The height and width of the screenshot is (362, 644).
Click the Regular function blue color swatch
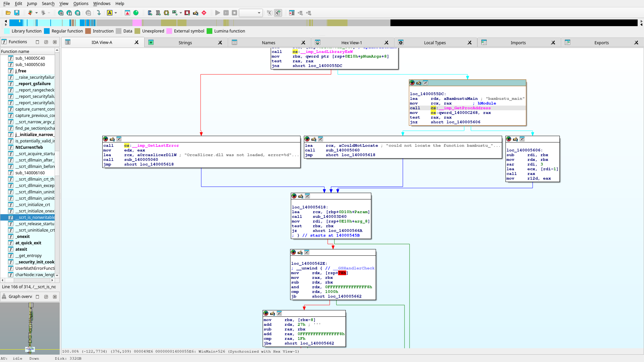[x=47, y=31]
